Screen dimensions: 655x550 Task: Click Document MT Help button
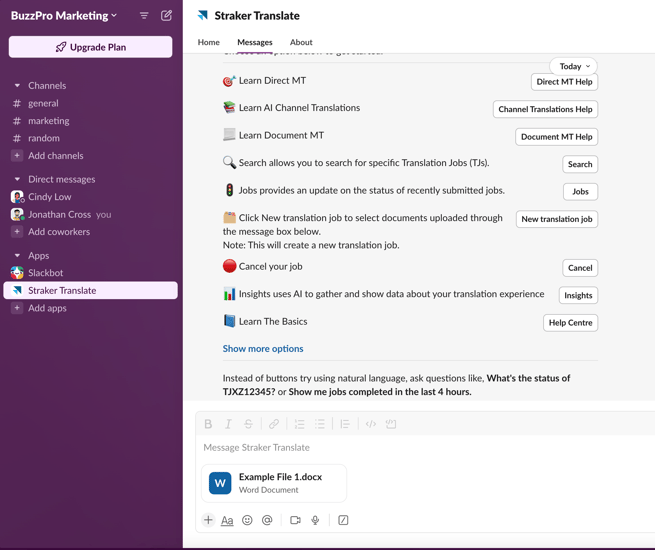click(x=556, y=137)
